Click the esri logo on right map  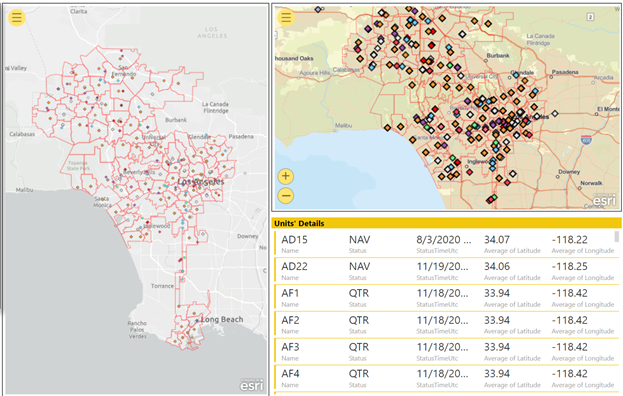point(604,201)
